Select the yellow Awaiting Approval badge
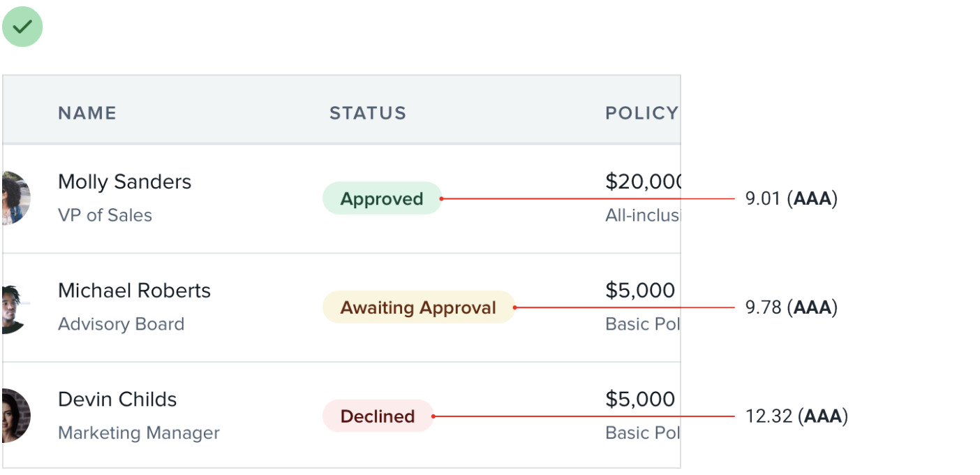The image size is (980, 475). point(418,308)
